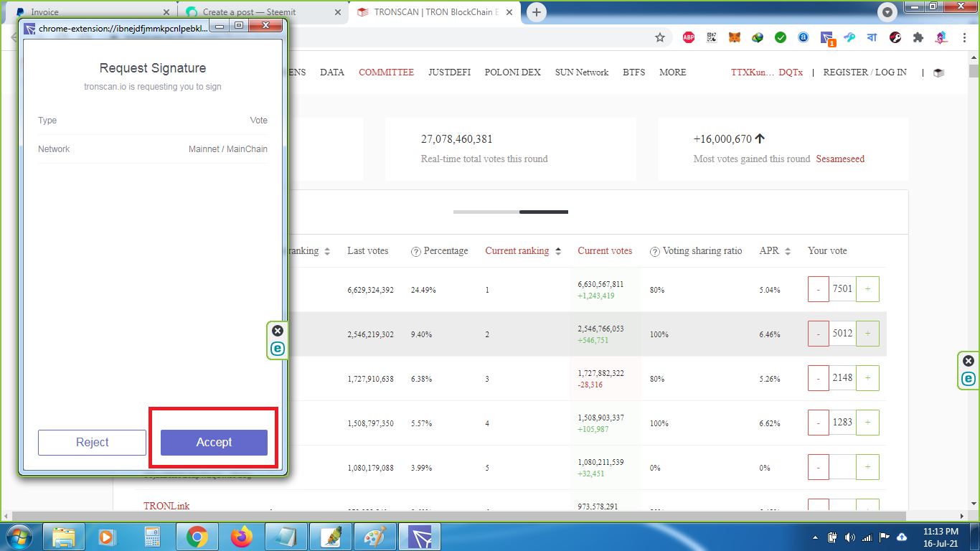Click the purple dollar-arrow extension icon
This screenshot has height=551, width=980.
pyautogui.click(x=941, y=37)
